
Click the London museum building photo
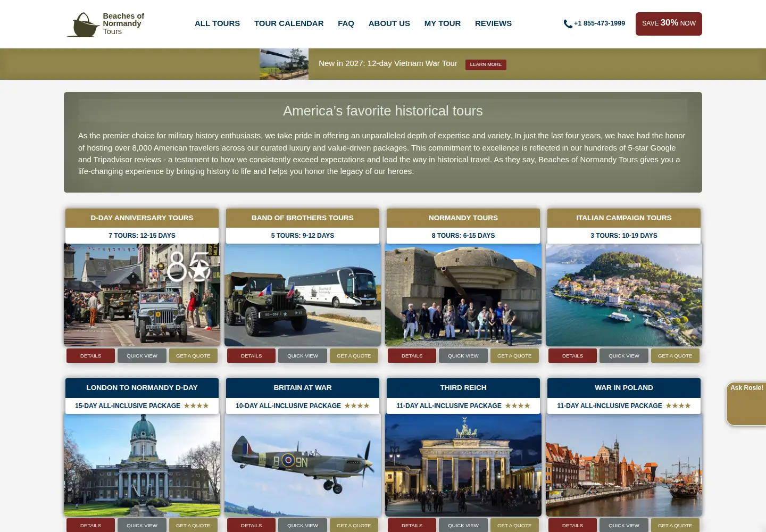coord(142,465)
